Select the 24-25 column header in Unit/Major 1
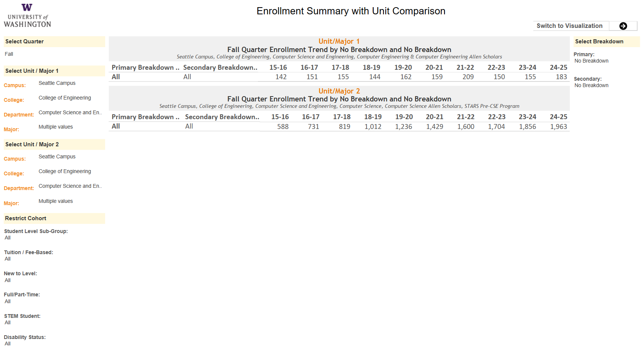This screenshot has width=644, height=362. pos(558,67)
